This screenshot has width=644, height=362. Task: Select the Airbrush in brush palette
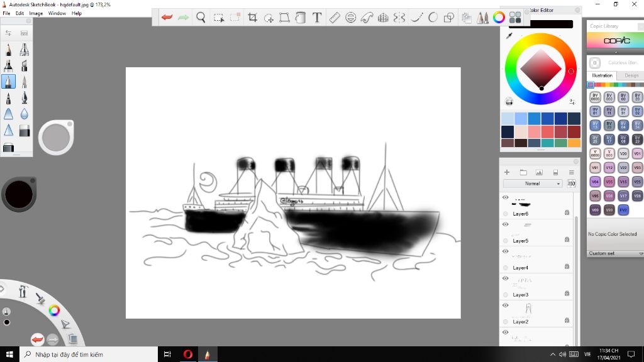coord(25,50)
